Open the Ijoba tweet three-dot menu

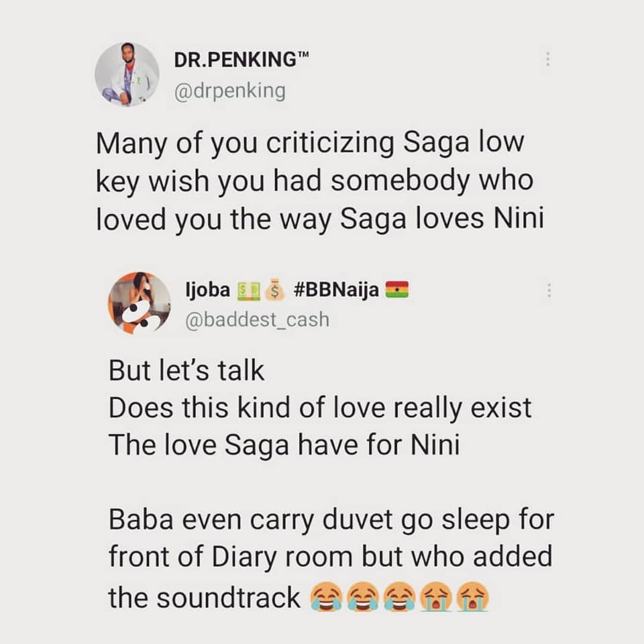[548, 290]
